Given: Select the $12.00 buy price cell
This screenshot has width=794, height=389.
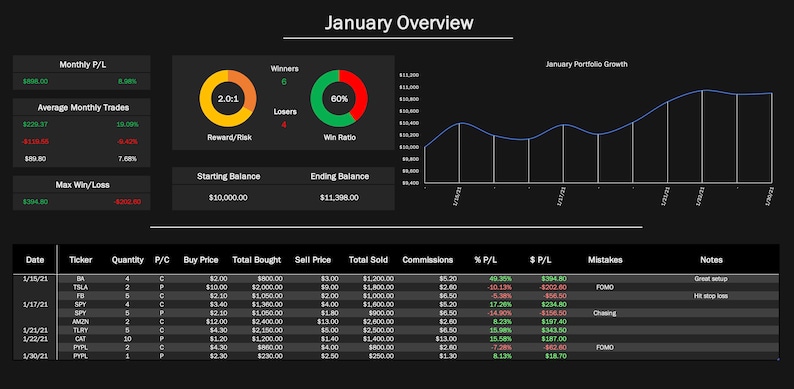Looking at the screenshot, I should pyautogui.click(x=218, y=322).
